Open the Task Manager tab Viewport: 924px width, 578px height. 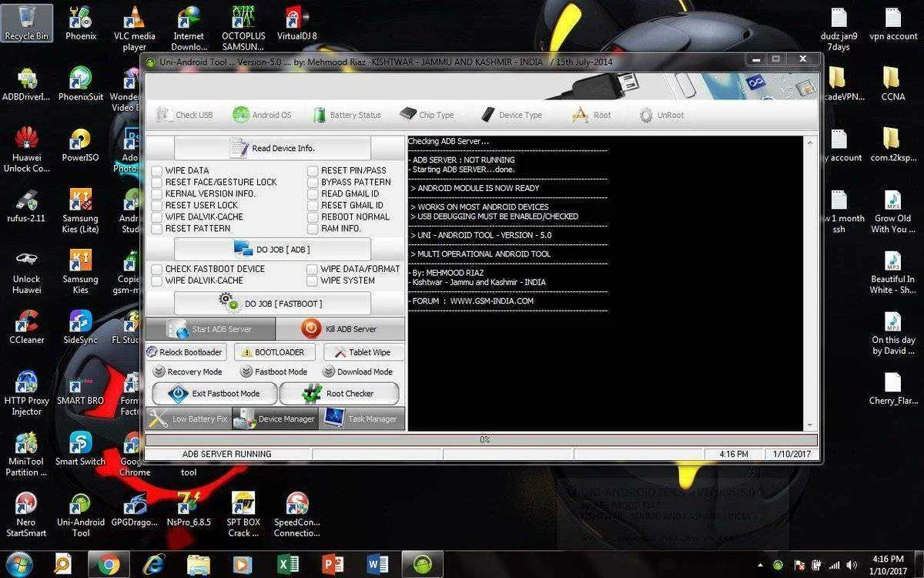361,418
